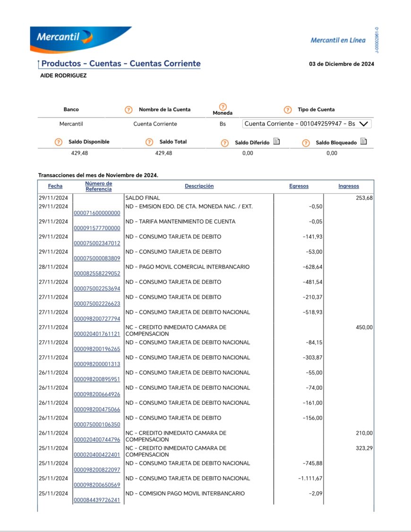Open reference 000098200650569
Screen dimensions: 411x532
coord(97,485)
